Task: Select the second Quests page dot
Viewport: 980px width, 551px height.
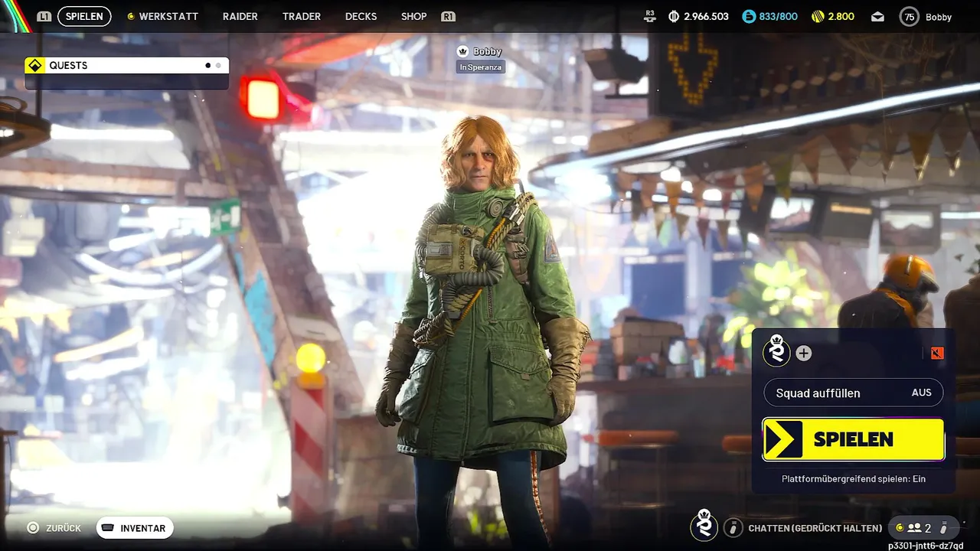Action: (218, 65)
